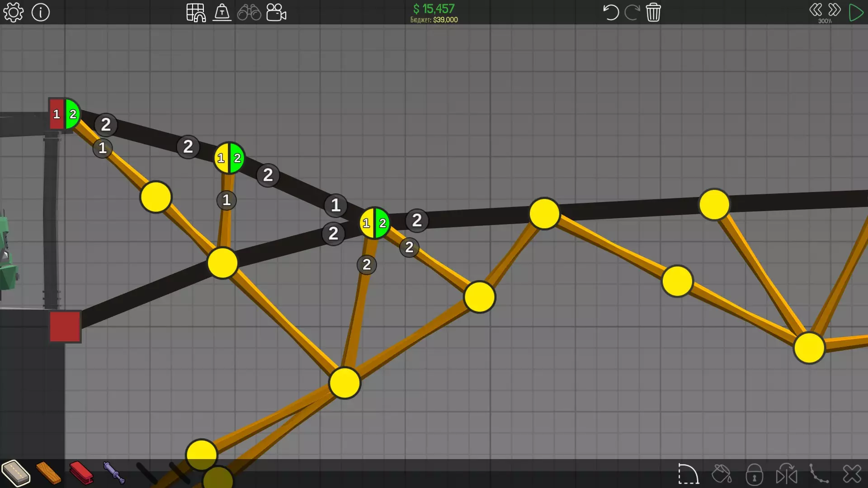
Task: Toggle the lock tool
Action: point(754,474)
